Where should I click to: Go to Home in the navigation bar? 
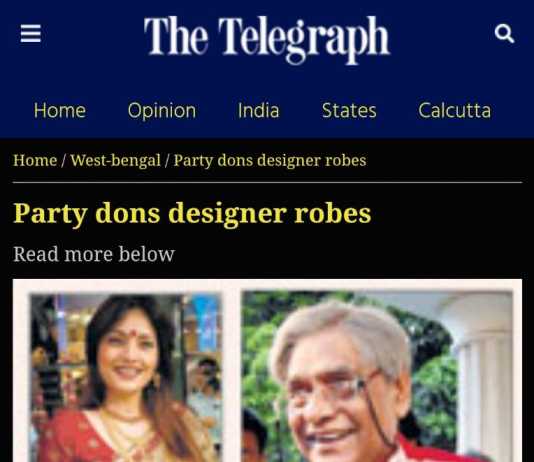[x=60, y=110]
